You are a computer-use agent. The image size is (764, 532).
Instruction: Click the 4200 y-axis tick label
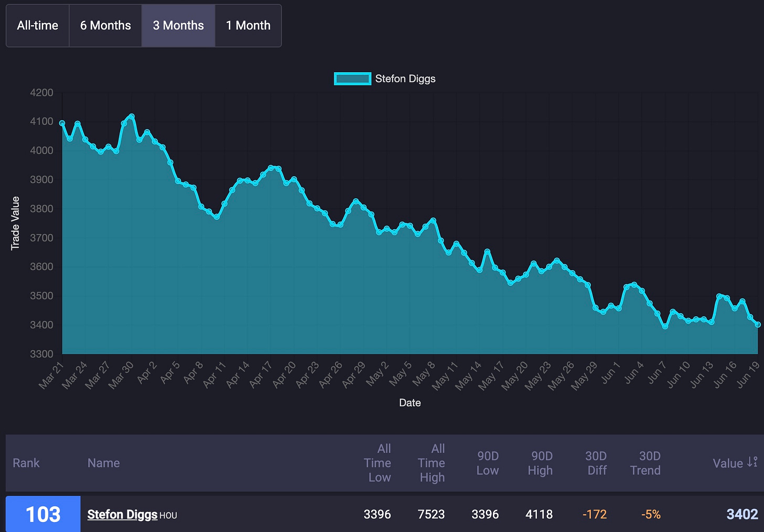coord(42,93)
